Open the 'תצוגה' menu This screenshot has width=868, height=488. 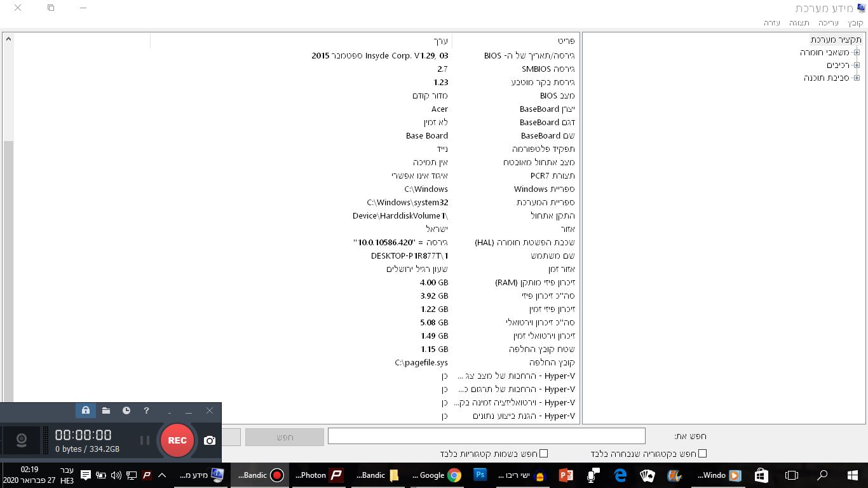pos(799,23)
